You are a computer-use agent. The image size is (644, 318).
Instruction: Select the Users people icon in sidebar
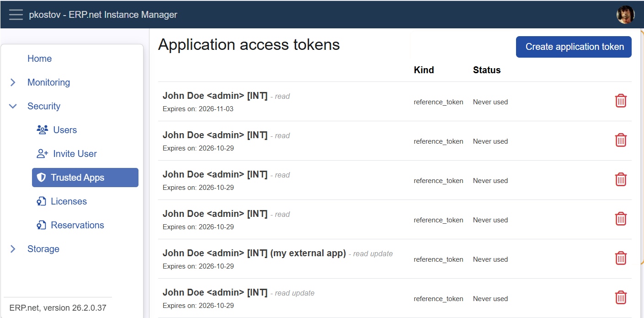point(42,129)
